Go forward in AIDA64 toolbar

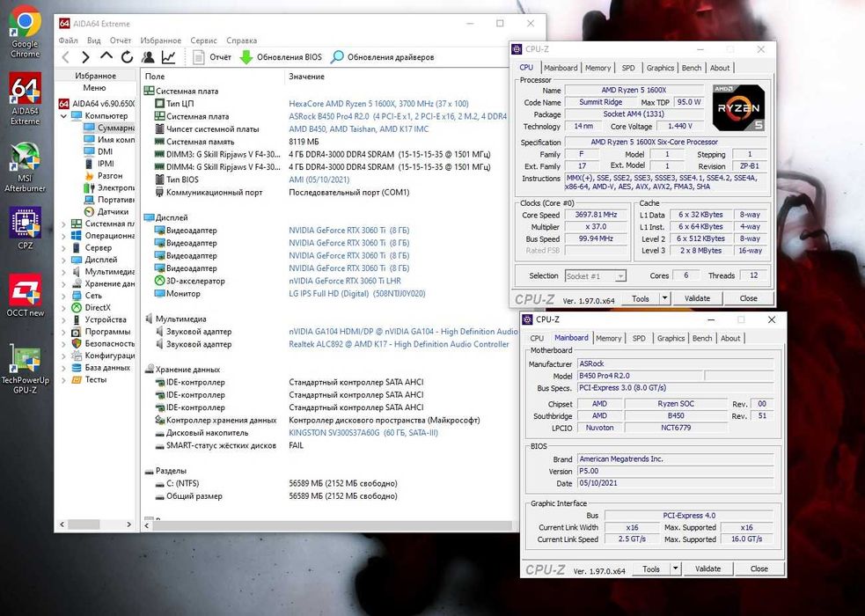coord(85,57)
